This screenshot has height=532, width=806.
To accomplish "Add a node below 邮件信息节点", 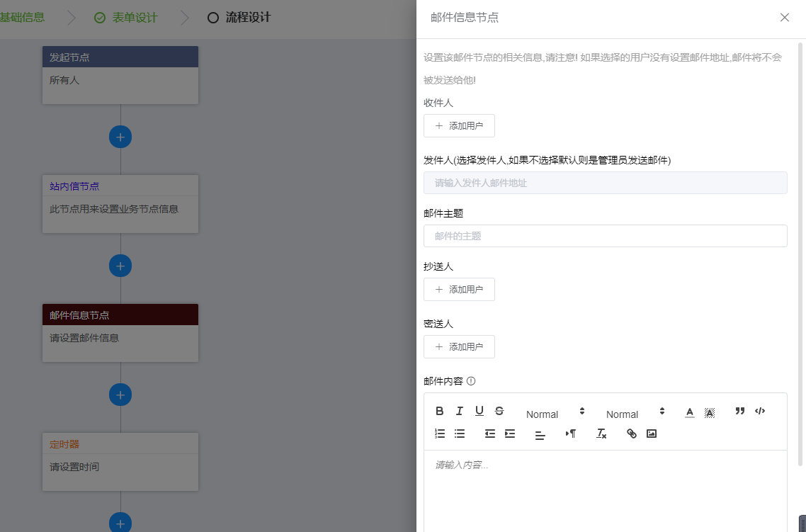I will pyautogui.click(x=120, y=395).
